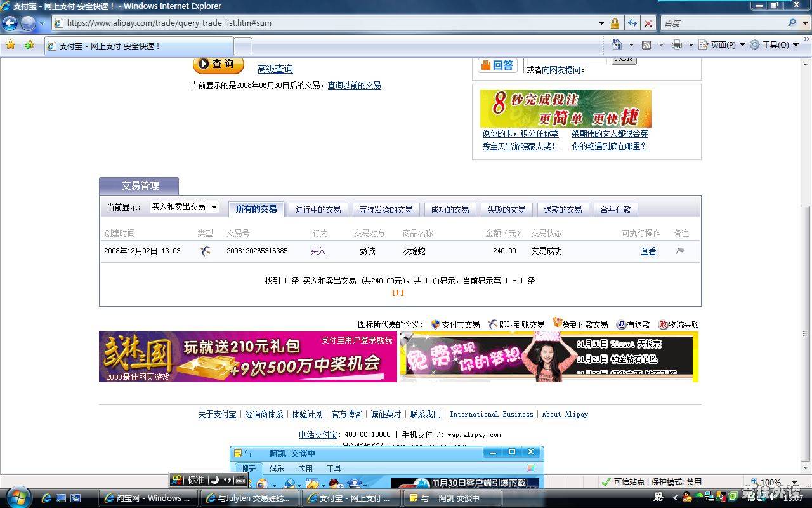Open the 高级查询 link
This screenshot has width=812, height=508.
(275, 69)
